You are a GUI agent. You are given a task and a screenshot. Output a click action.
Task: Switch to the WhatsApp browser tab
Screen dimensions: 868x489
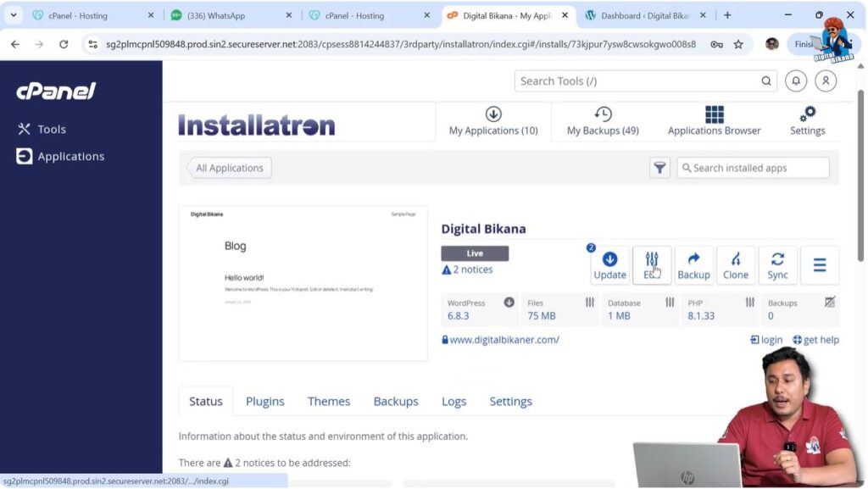[x=231, y=15]
